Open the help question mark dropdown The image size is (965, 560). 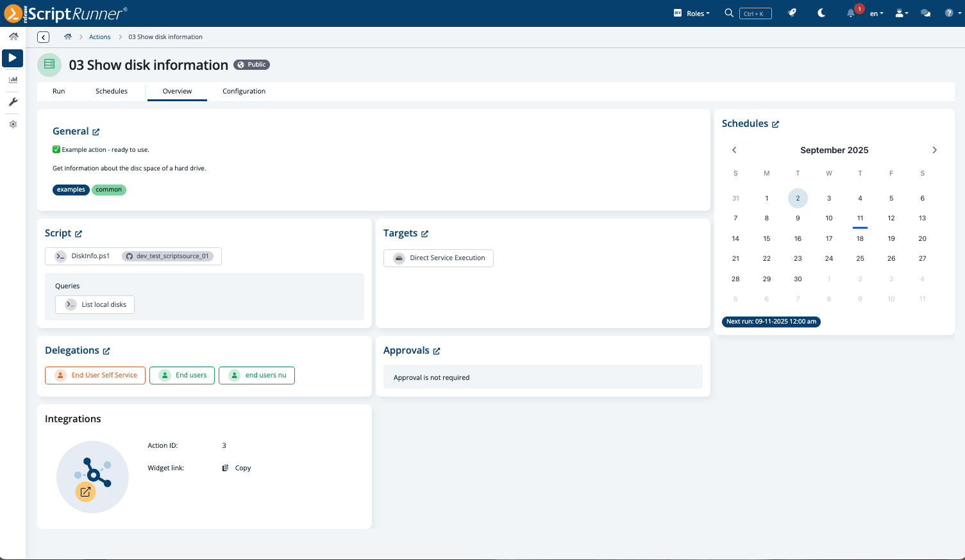[952, 13]
